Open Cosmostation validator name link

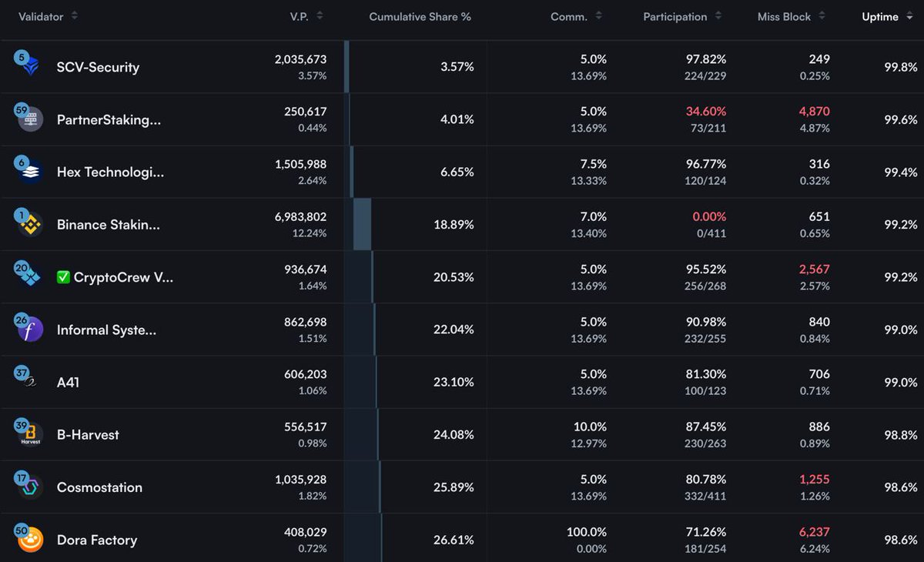pos(99,487)
